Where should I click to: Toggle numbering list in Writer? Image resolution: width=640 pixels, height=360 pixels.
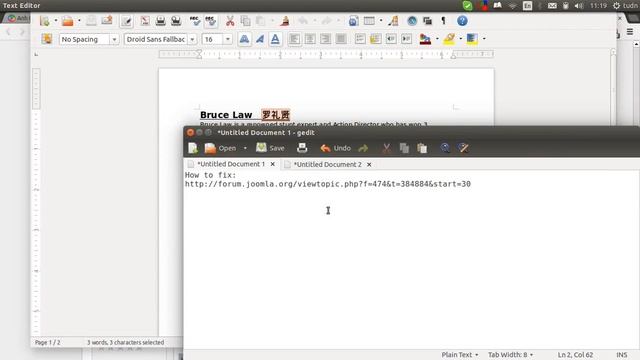coord(360,39)
